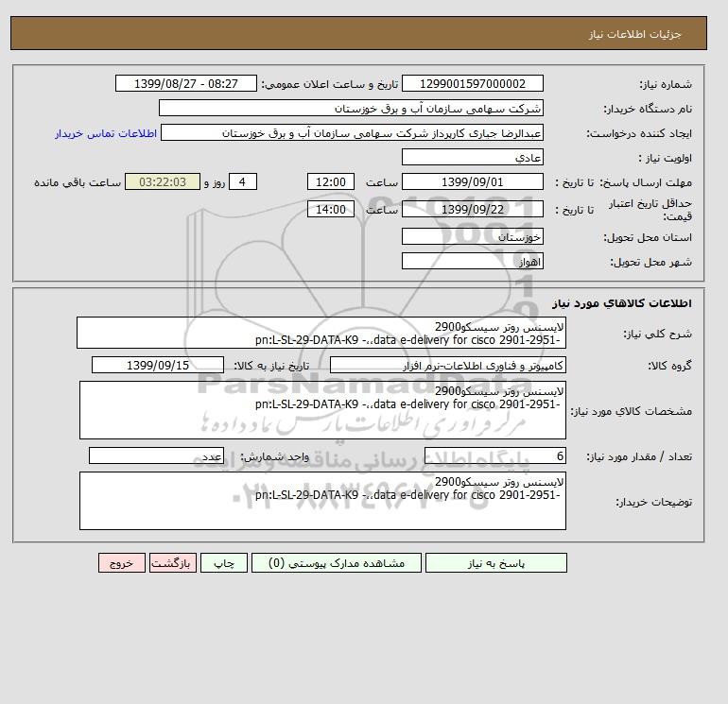Click the جزئیات اطلاعات نیاز header title
The width and height of the screenshot is (728, 704).
coord(634,34)
